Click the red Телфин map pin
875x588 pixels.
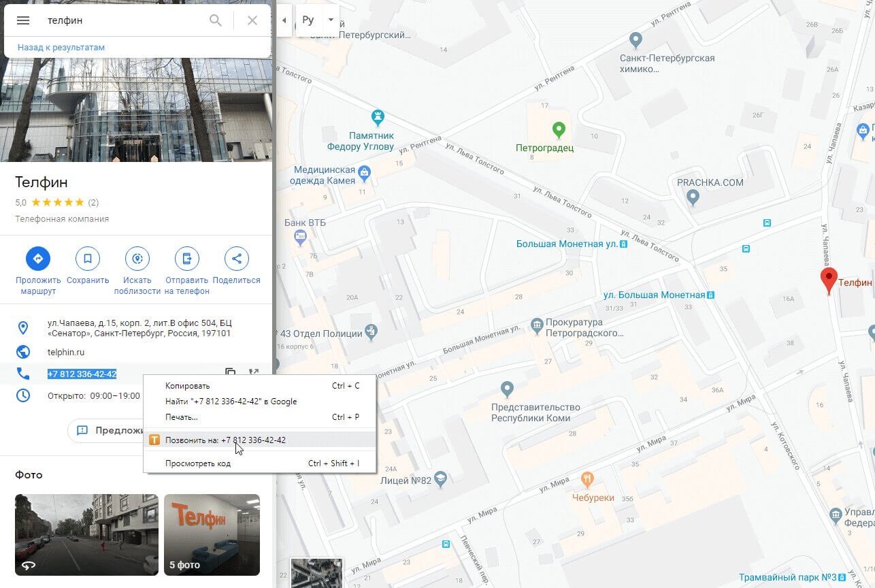tap(828, 281)
